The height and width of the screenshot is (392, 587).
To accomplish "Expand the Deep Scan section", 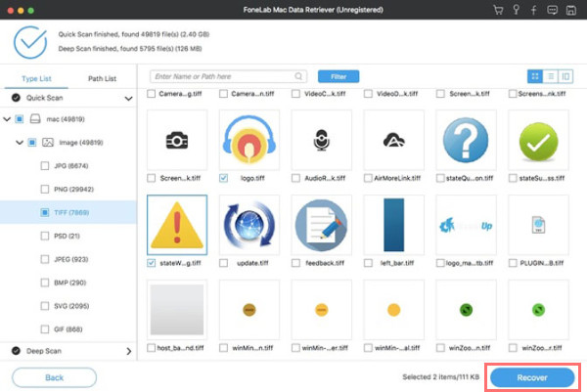I will click(x=129, y=351).
